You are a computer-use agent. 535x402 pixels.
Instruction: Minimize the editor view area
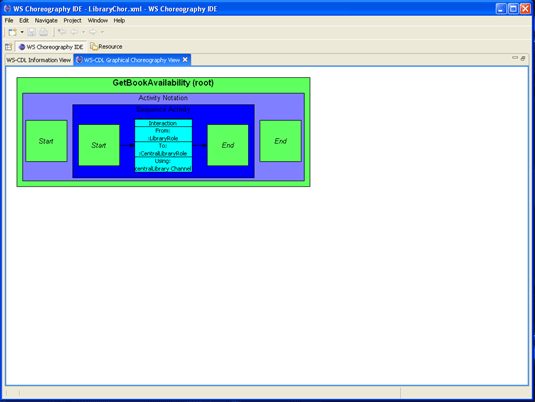pyautogui.click(x=515, y=58)
